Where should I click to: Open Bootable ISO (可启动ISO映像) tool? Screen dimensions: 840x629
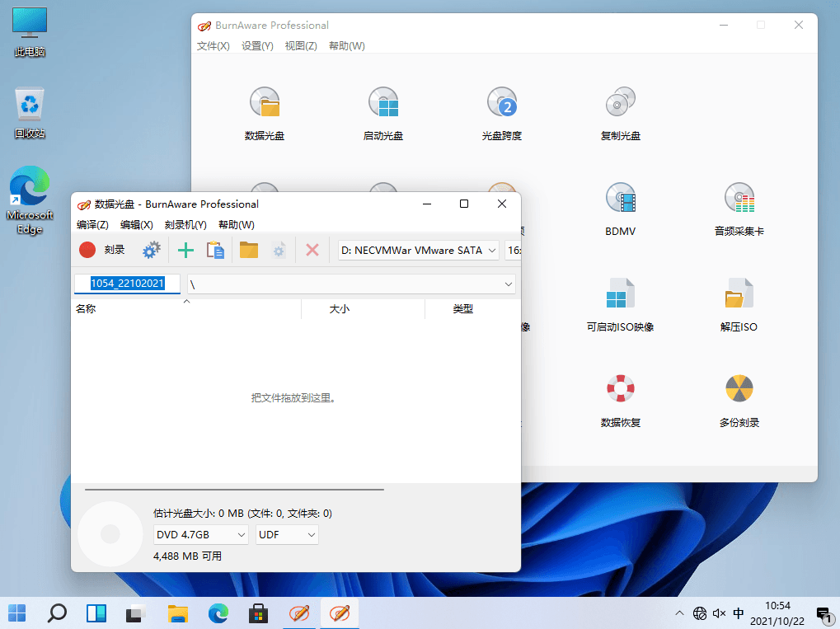[621, 304]
